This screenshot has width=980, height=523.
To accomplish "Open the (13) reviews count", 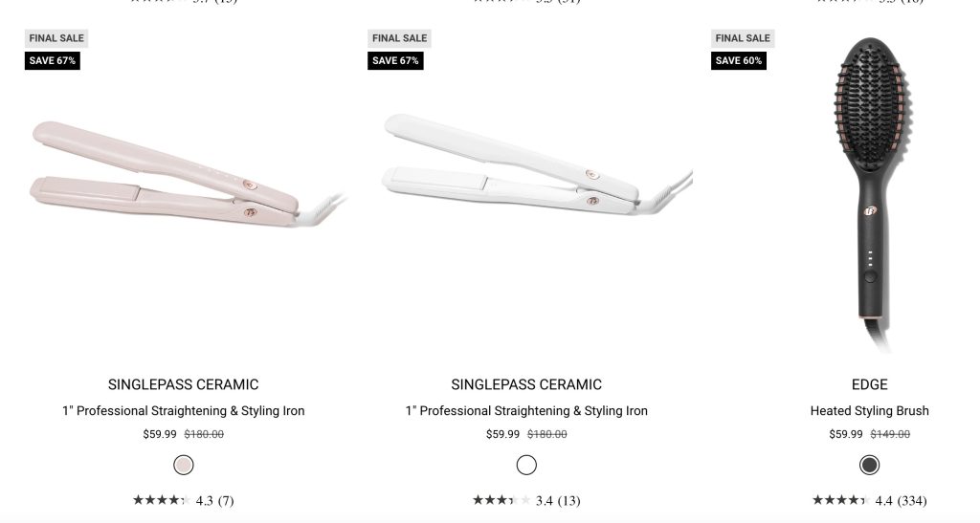I will (x=568, y=501).
